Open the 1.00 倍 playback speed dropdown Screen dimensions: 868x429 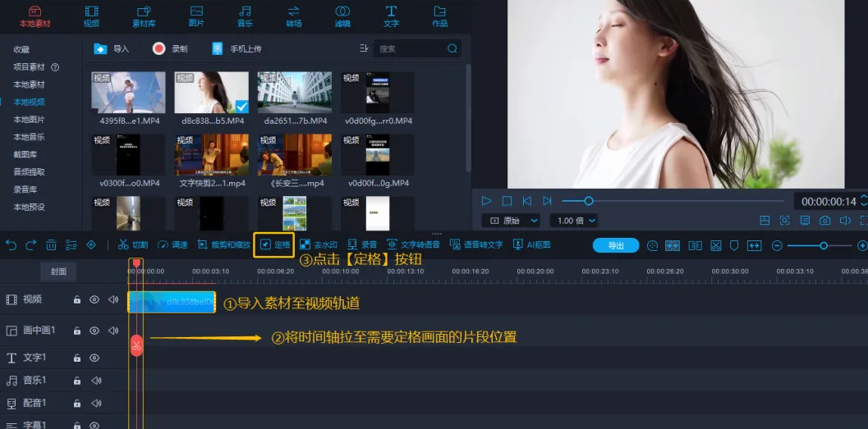point(573,221)
